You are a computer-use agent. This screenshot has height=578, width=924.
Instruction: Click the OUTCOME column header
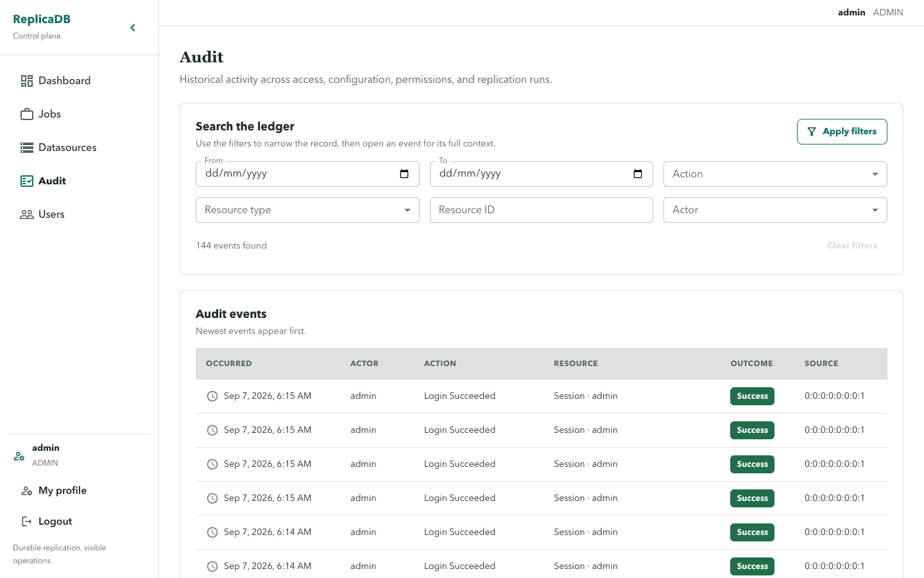[x=751, y=363]
